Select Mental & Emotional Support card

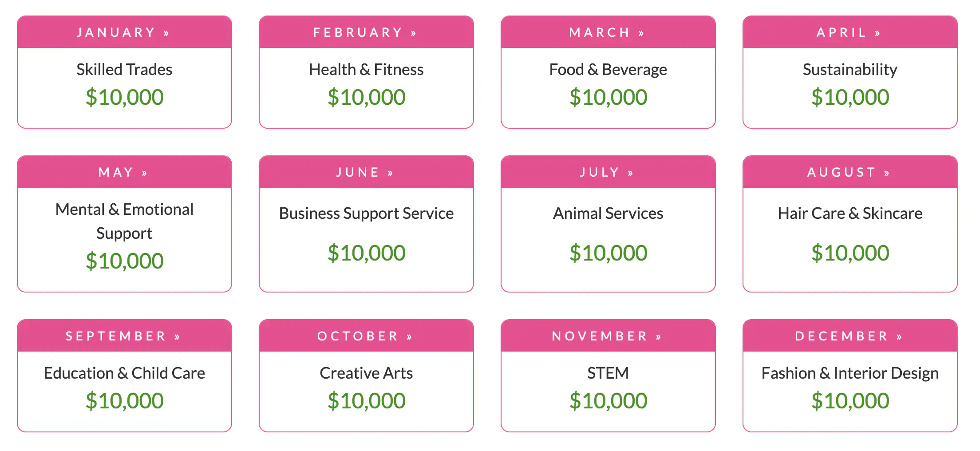point(124,221)
